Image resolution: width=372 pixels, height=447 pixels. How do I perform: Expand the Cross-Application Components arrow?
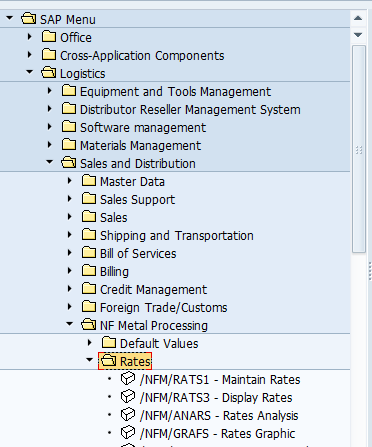pos(30,54)
